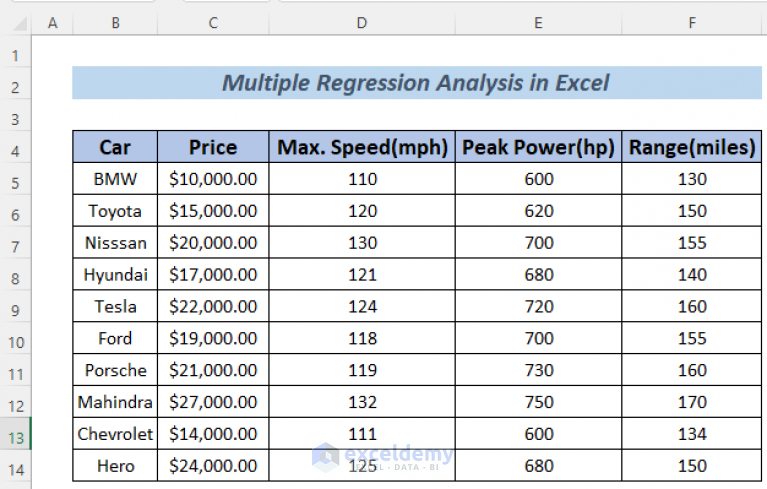Click the Car header cell

[x=115, y=147]
